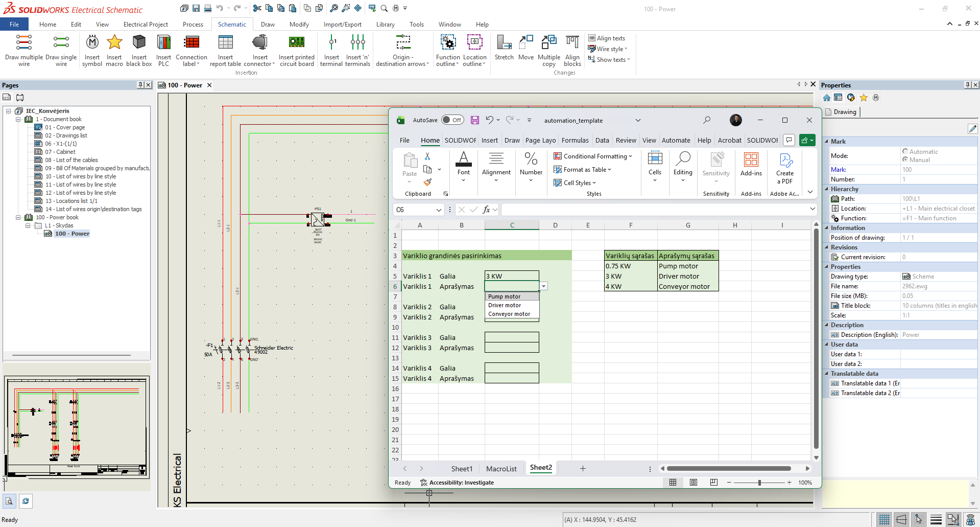Close the 100 - Power document tab
This screenshot has height=527, width=980.
tap(209, 85)
